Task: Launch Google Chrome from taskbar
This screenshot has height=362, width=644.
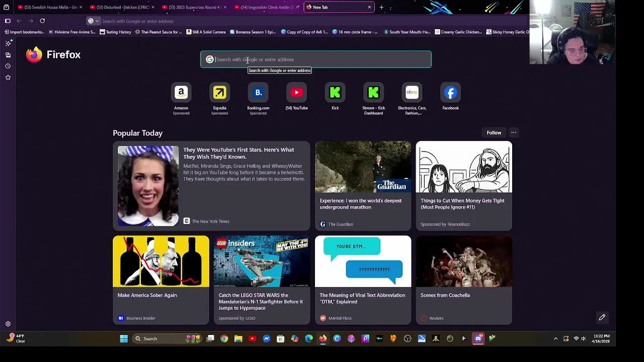Action: (x=224, y=339)
